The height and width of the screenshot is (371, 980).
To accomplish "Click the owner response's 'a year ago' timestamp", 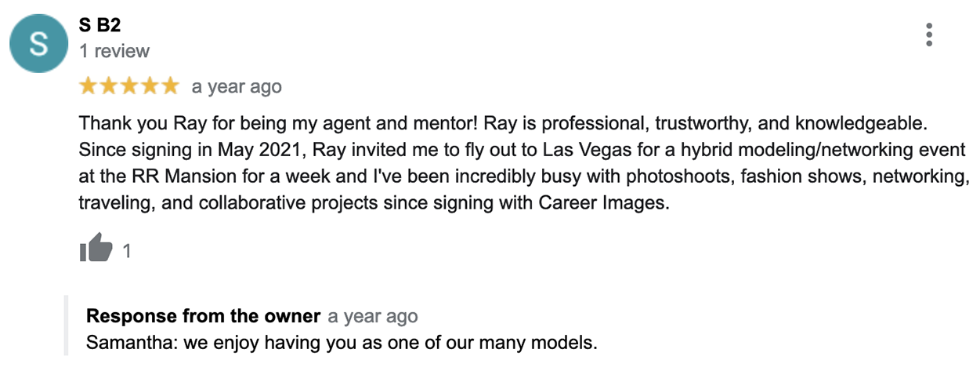I will [373, 317].
